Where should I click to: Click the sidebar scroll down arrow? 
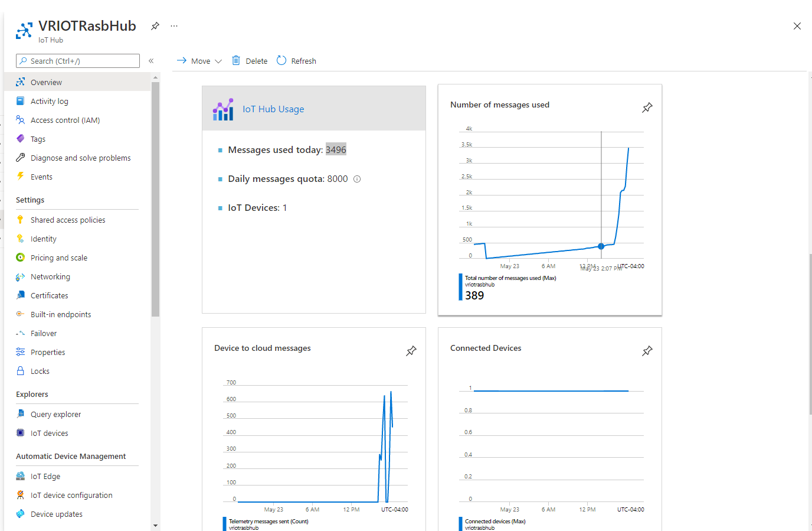point(155,525)
